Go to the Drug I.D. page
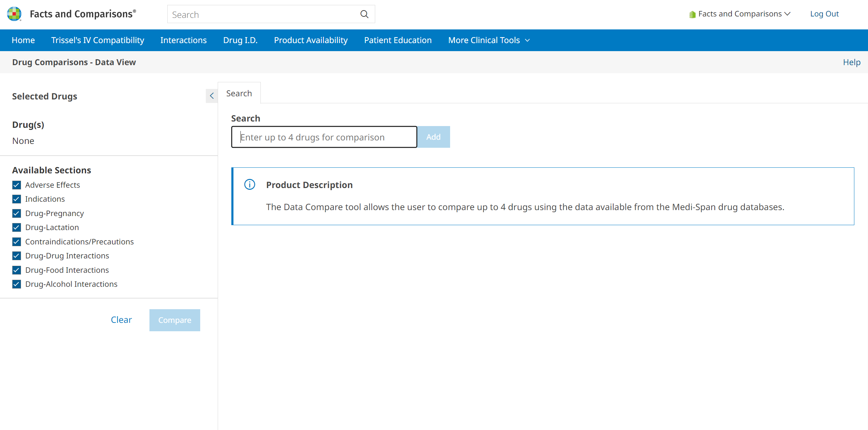The width and height of the screenshot is (868, 430). click(240, 40)
